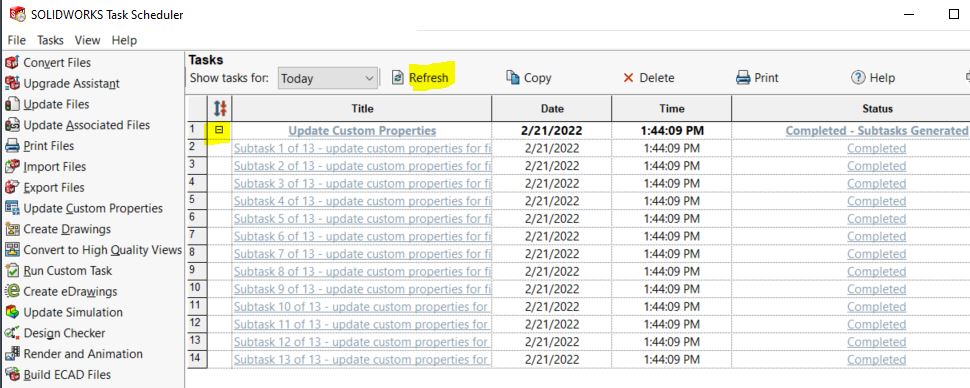970x388 pixels.
Task: Click the Print toolbar printer icon
Action: (x=743, y=78)
